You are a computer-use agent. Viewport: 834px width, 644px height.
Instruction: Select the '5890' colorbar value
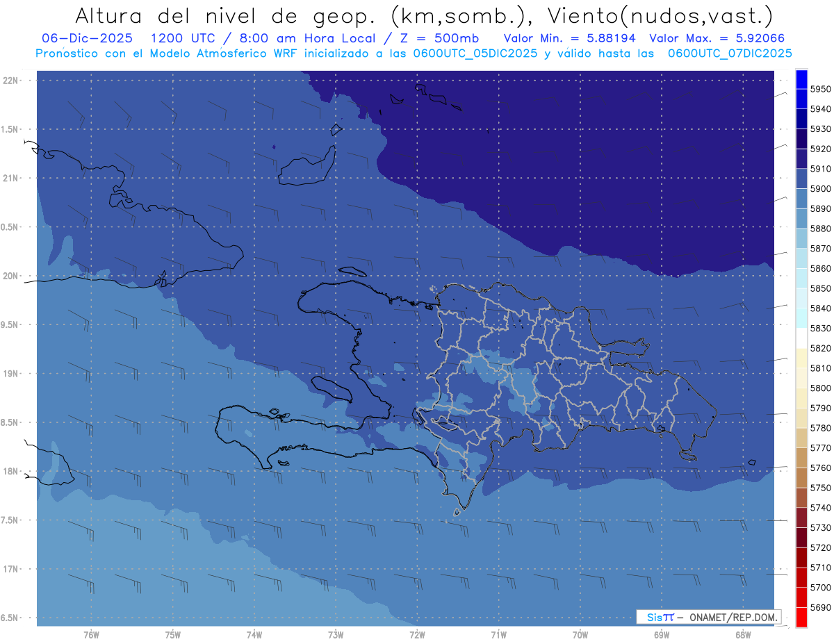coord(820,208)
